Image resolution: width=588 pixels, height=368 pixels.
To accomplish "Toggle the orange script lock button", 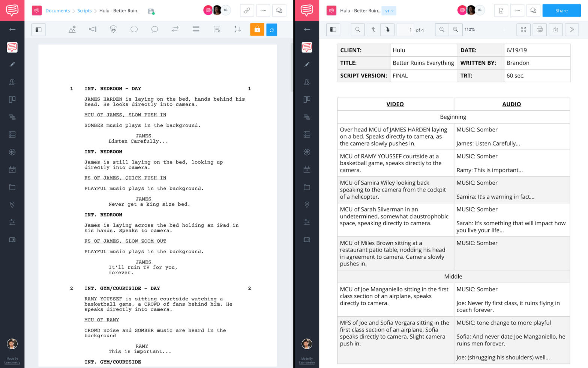I will pyautogui.click(x=257, y=29).
